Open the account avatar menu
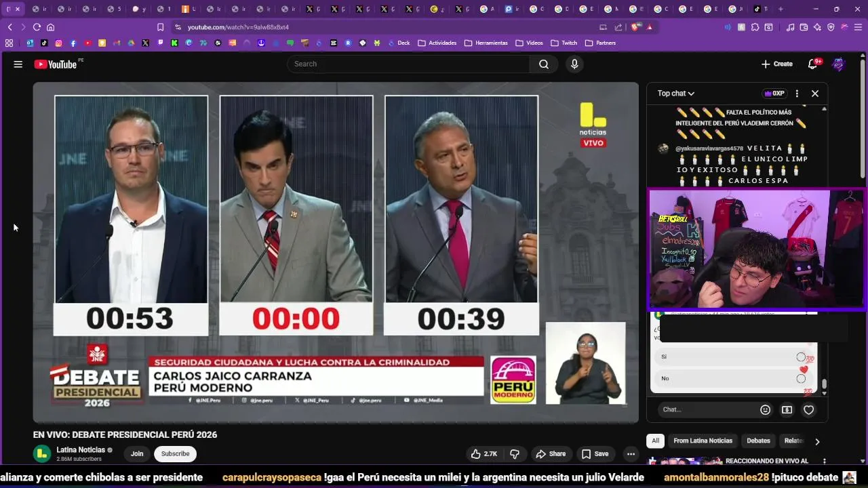Screen dimensions: 868x488 coord(839,64)
